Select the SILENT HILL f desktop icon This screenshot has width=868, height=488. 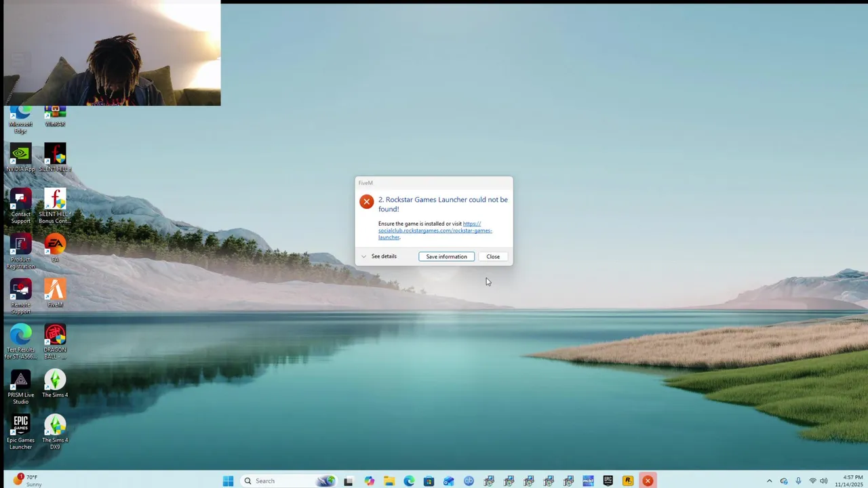[55, 158]
